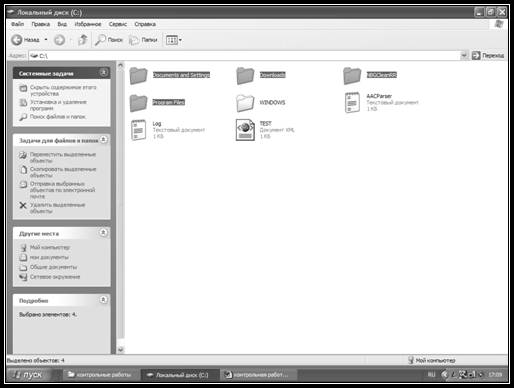514x388 pixels.
Task: Go back with the Назад button
Action: 25,40
